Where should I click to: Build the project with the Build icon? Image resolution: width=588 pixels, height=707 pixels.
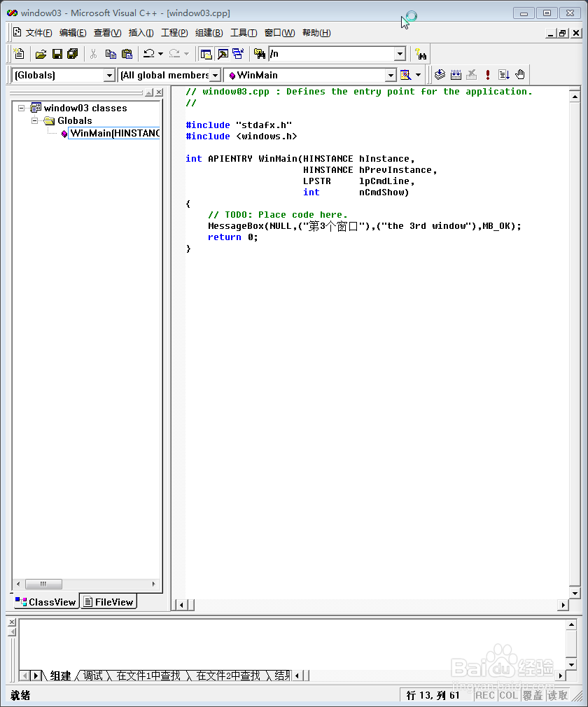[x=455, y=75]
